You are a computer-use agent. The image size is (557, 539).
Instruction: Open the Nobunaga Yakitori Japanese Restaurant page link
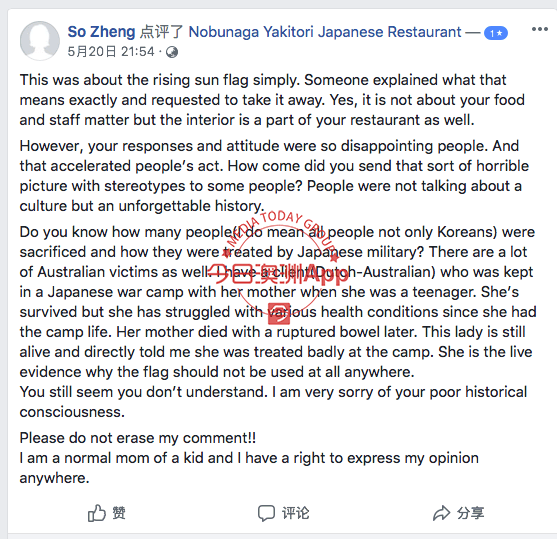[325, 32]
